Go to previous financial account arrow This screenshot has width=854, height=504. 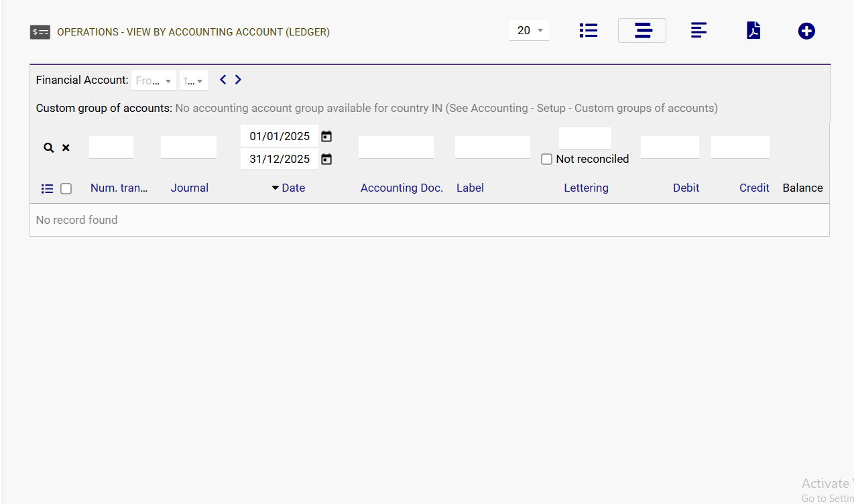223,80
